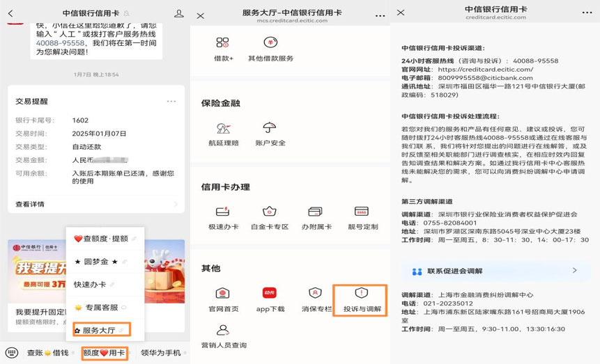Screen dimensions: 600x364
Task: Click the 第三方调解渠道 heading
Action: point(427,202)
